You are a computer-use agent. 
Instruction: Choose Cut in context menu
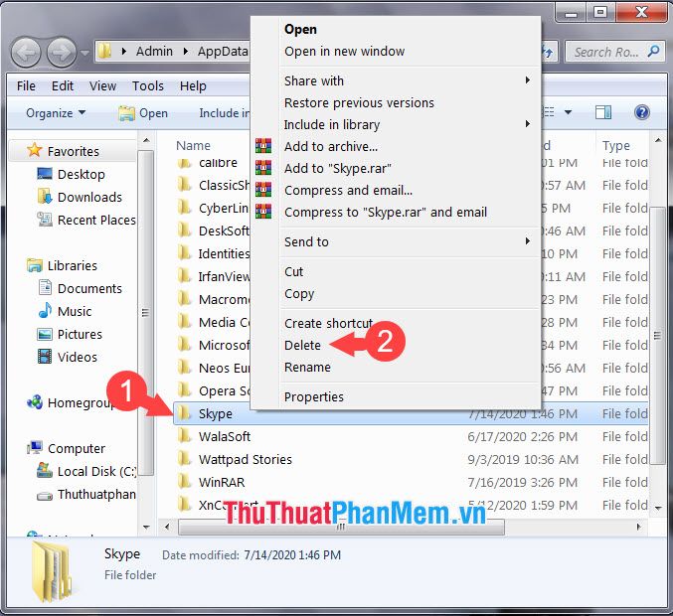[294, 271]
